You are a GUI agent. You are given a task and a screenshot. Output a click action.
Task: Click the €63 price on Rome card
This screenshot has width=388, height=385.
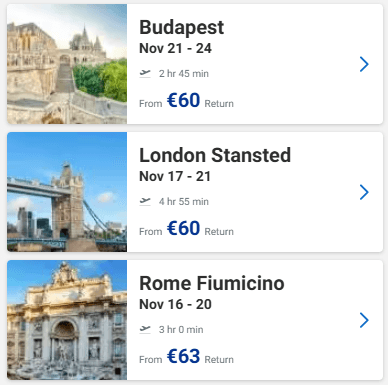tap(183, 356)
